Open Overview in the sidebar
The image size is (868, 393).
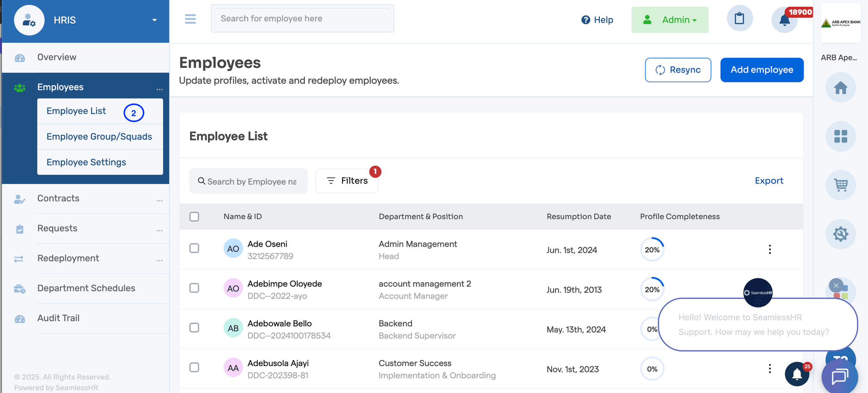pos(57,57)
